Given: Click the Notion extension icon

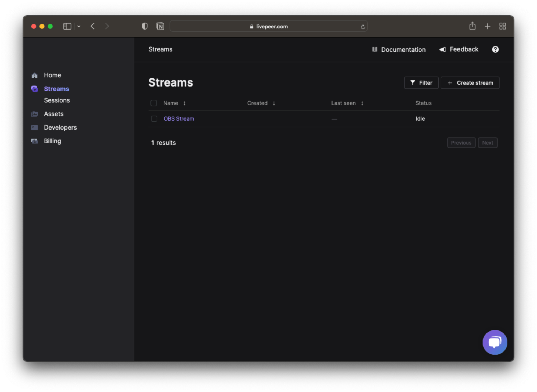Looking at the screenshot, I should pyautogui.click(x=160, y=26).
